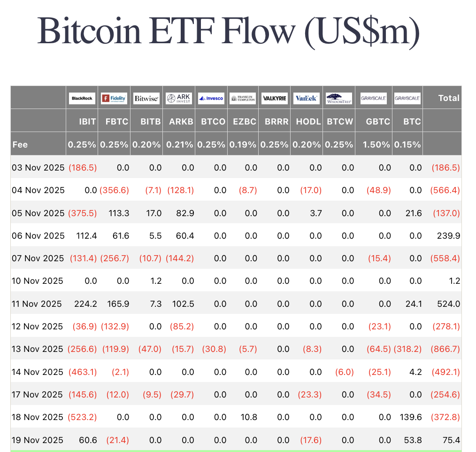Click the WisdomTree logo
The image size is (476, 452).
pos(338,98)
